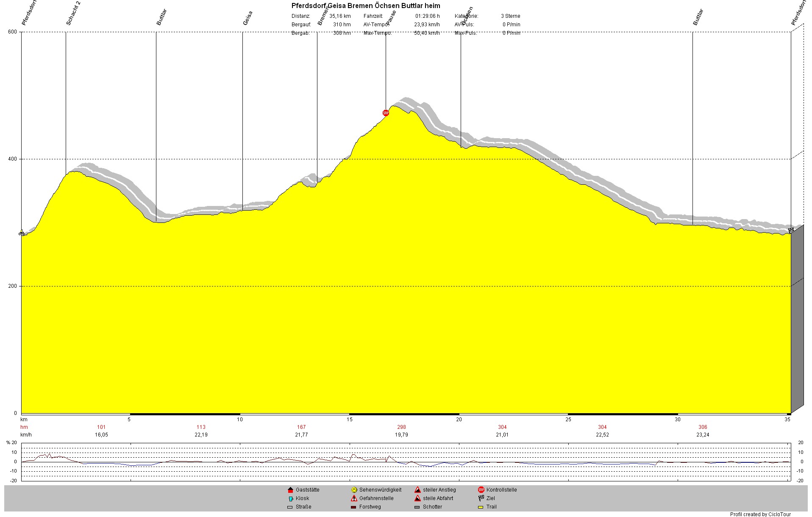Click the yellow Trail color swatch
812x517 pixels.
coord(481,507)
